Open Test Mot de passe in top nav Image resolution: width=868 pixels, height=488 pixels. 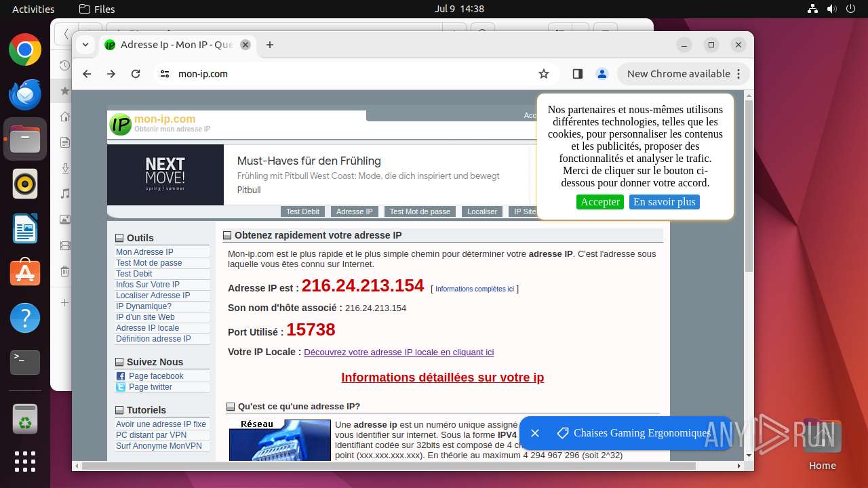pyautogui.click(x=420, y=211)
